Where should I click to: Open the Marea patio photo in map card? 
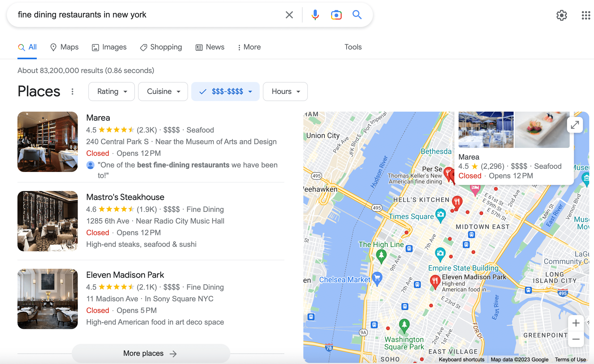(x=486, y=130)
